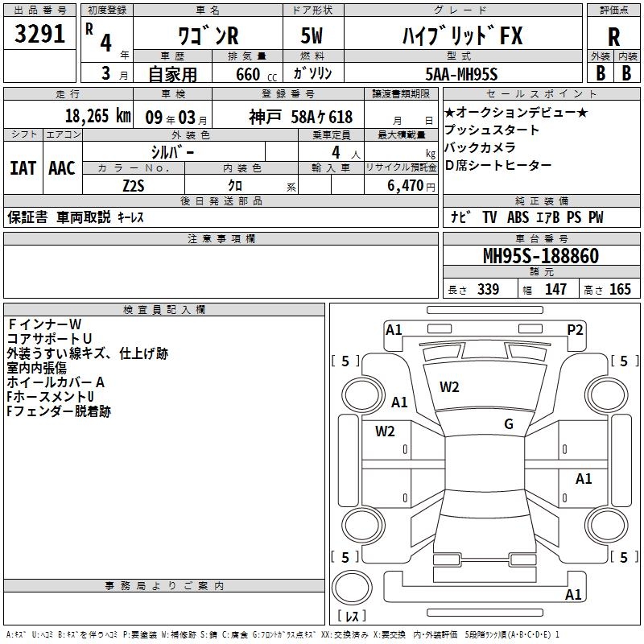Image resolution: width=644 pixels, height=644 pixels.
Task: Click the W2 marker on the door panel
Action: click(385, 431)
